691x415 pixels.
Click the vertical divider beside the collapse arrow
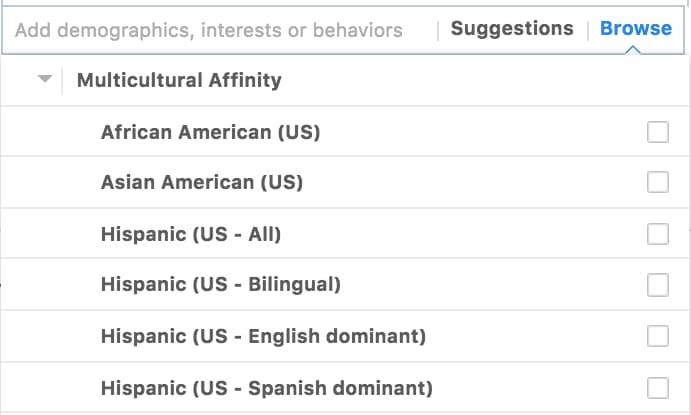click(x=62, y=80)
